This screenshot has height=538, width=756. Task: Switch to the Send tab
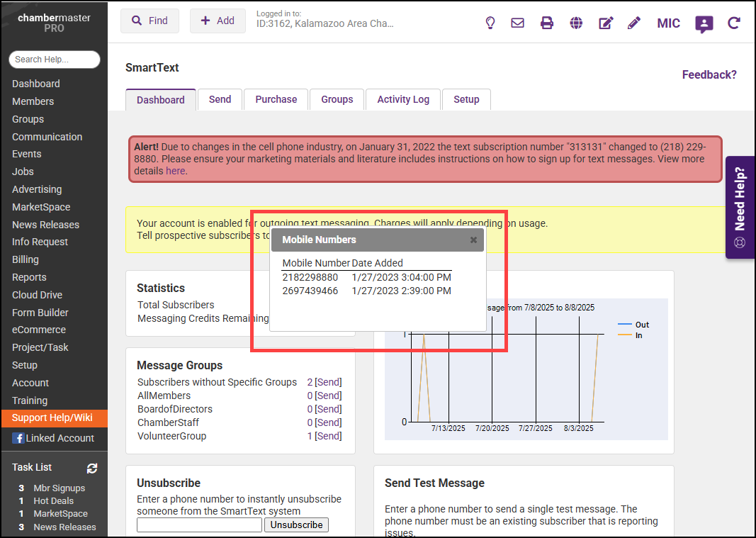(220, 99)
